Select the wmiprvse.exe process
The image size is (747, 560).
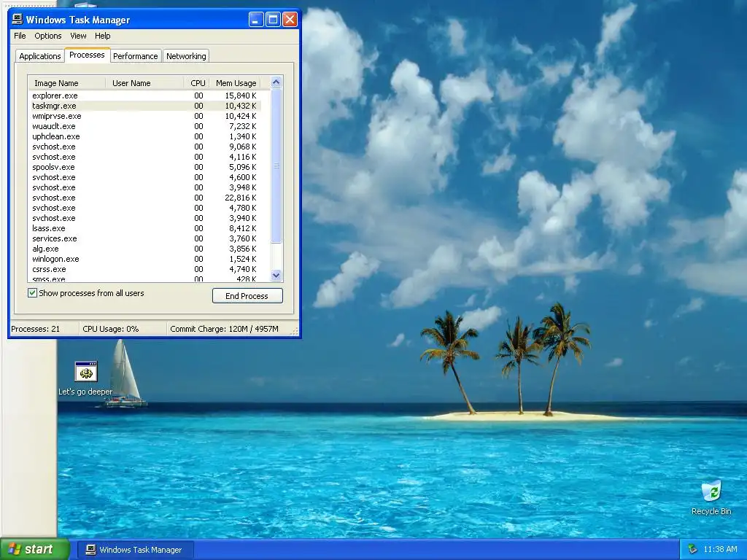pyautogui.click(x=145, y=116)
